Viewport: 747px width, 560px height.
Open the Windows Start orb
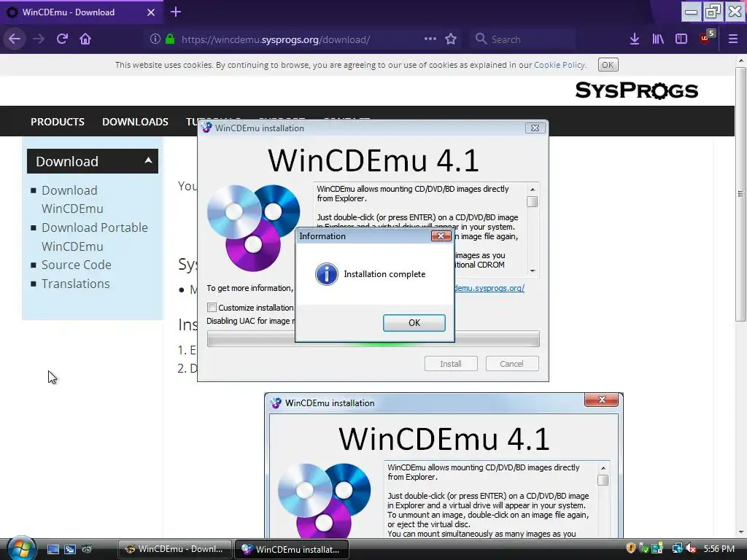click(x=22, y=548)
